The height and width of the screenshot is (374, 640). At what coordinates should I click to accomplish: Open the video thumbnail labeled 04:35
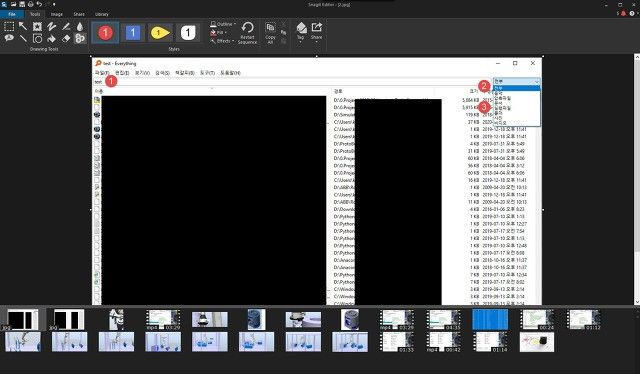coord(443,319)
